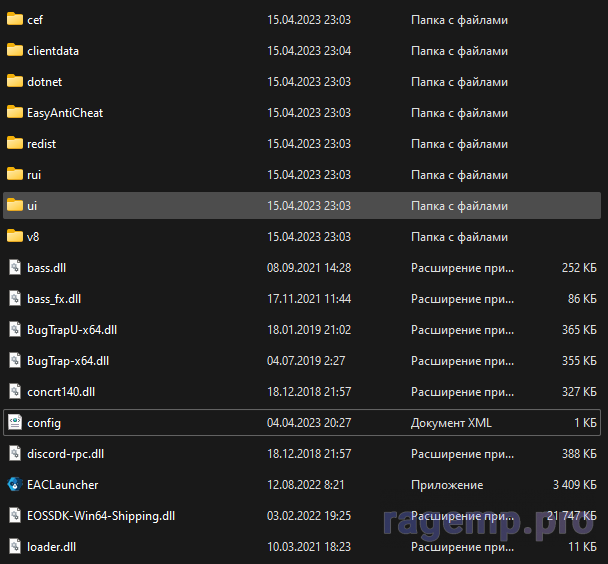
Task: Click config date 04.04.2023 20:27
Action: [309, 423]
